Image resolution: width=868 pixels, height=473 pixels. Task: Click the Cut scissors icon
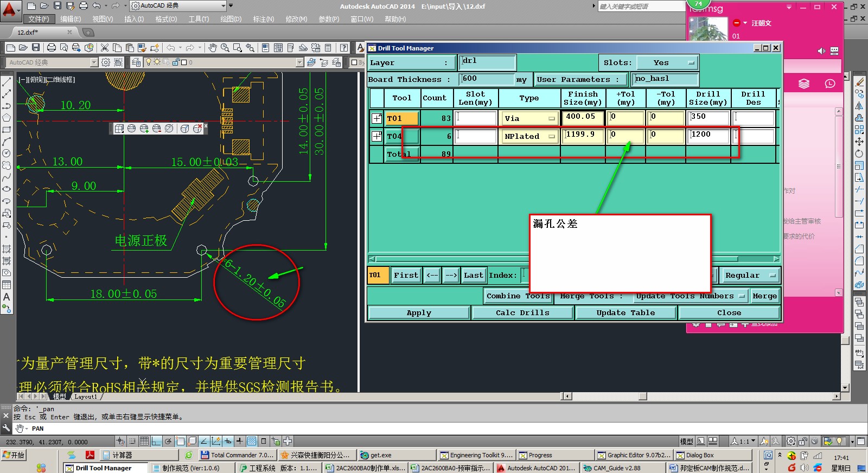[105, 48]
